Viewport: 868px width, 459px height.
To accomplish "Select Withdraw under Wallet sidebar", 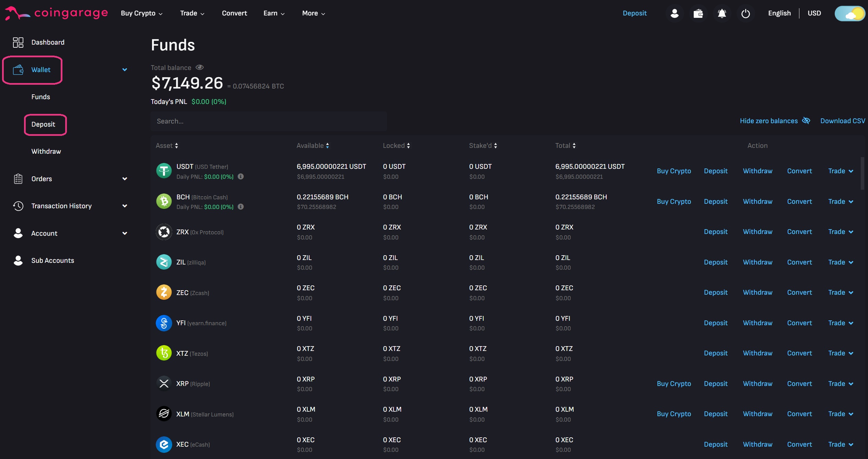I will (46, 151).
